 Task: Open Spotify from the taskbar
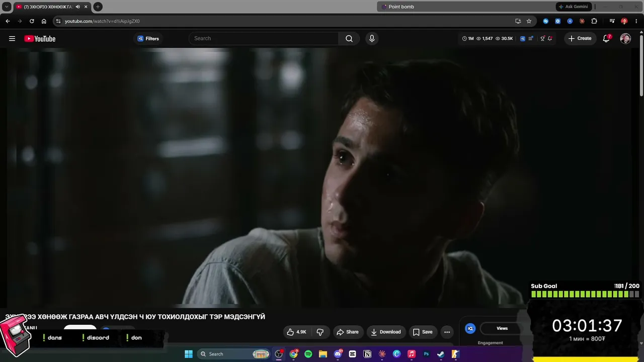[x=308, y=354]
